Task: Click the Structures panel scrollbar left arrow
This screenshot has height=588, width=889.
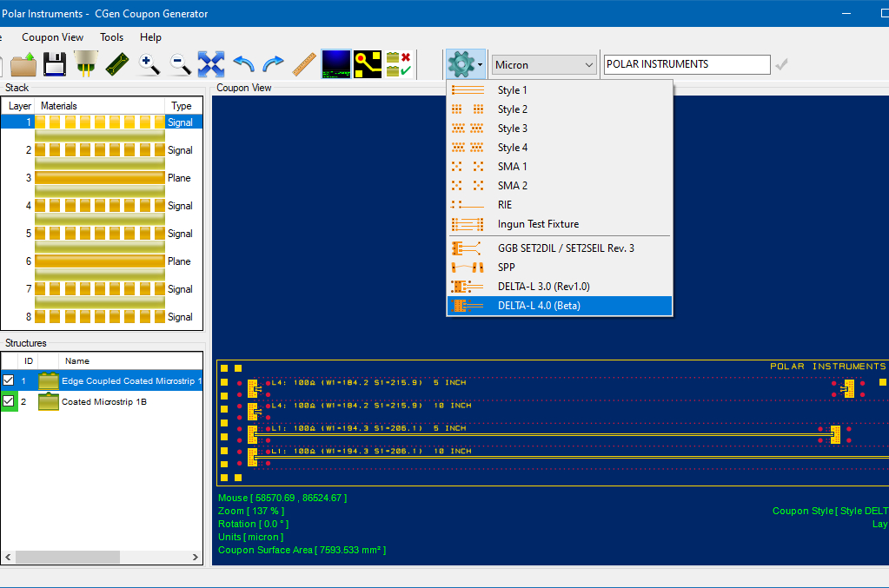Action: pos(8,558)
